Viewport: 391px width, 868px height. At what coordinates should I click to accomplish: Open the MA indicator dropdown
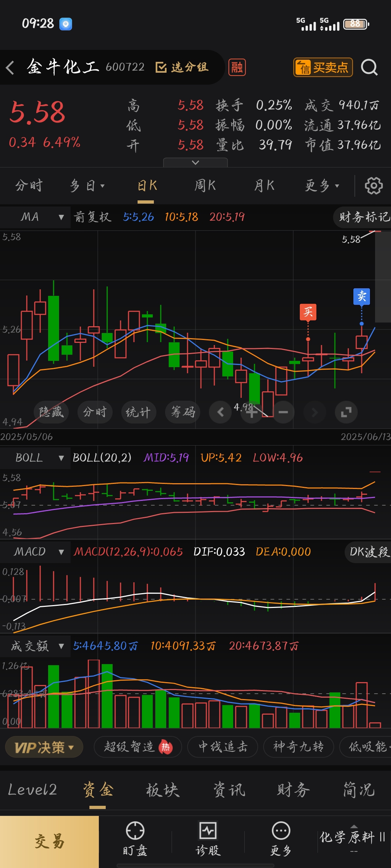(35, 217)
